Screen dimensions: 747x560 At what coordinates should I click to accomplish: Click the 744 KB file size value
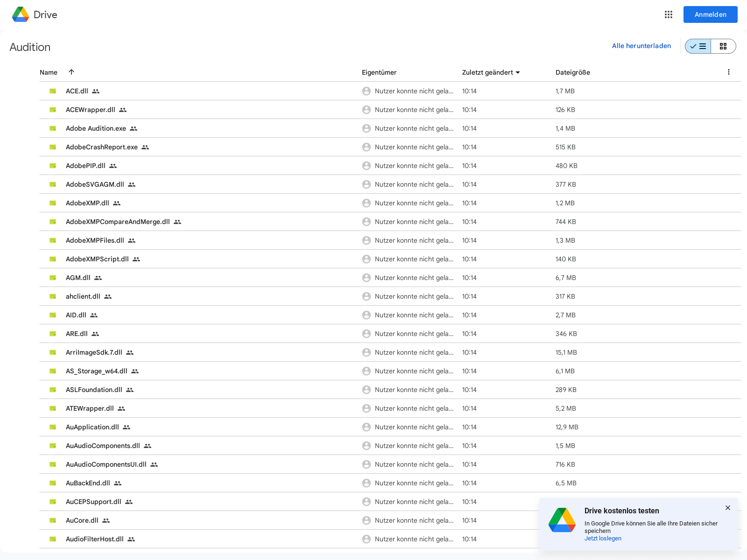(x=566, y=222)
